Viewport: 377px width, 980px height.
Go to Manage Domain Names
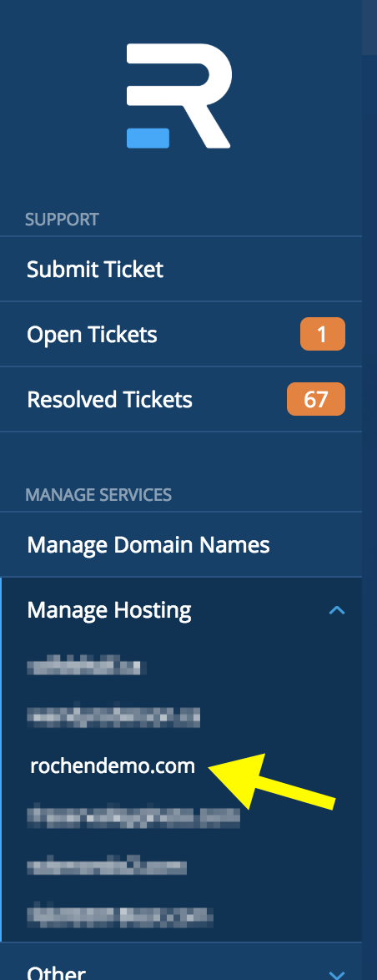click(181, 544)
